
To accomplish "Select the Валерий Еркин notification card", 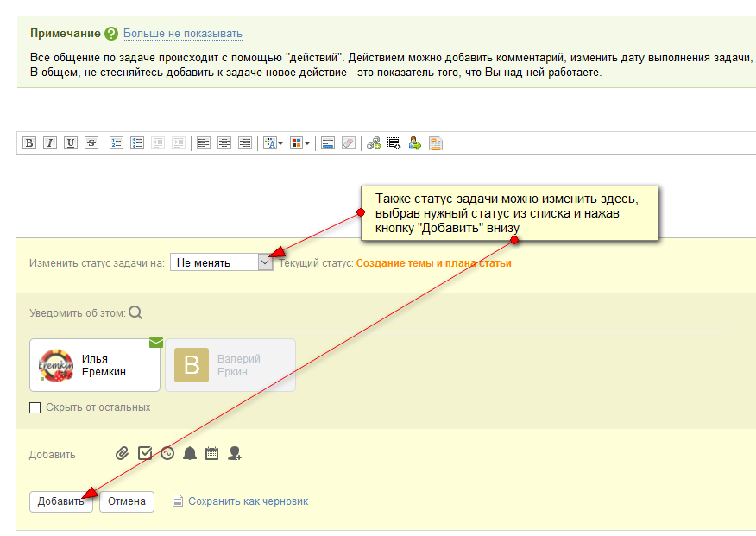I will (x=230, y=365).
